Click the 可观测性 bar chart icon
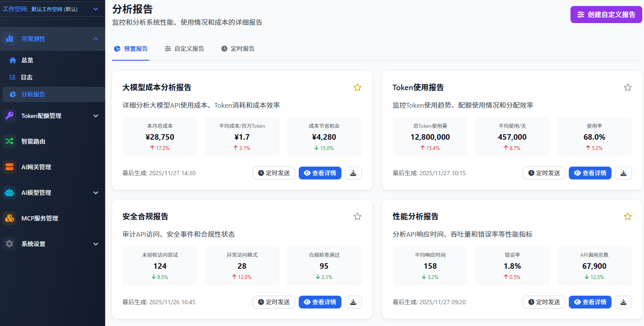Viewport: 644px width, 326px height. tap(9, 39)
